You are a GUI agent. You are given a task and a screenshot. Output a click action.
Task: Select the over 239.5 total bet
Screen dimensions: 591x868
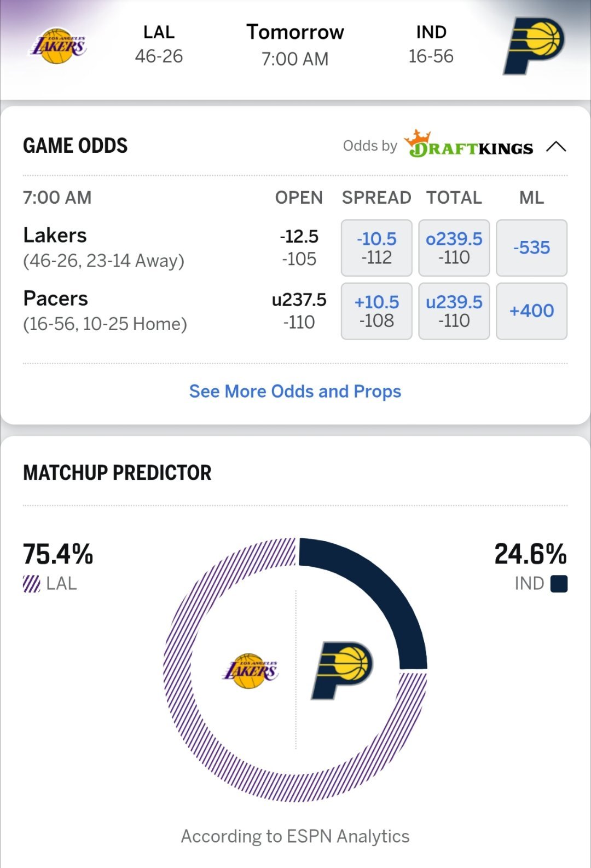tap(454, 248)
